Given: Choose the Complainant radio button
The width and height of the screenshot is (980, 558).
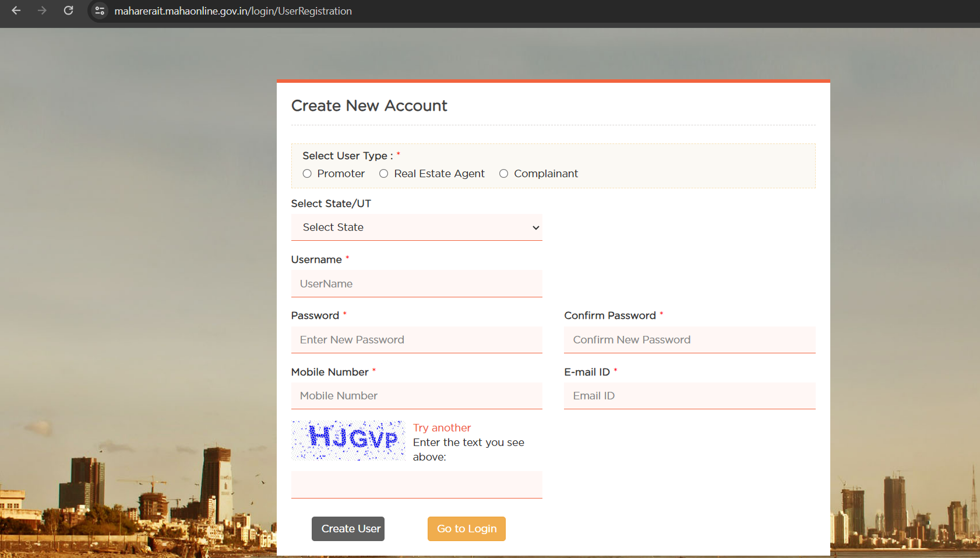Looking at the screenshot, I should click(x=504, y=174).
